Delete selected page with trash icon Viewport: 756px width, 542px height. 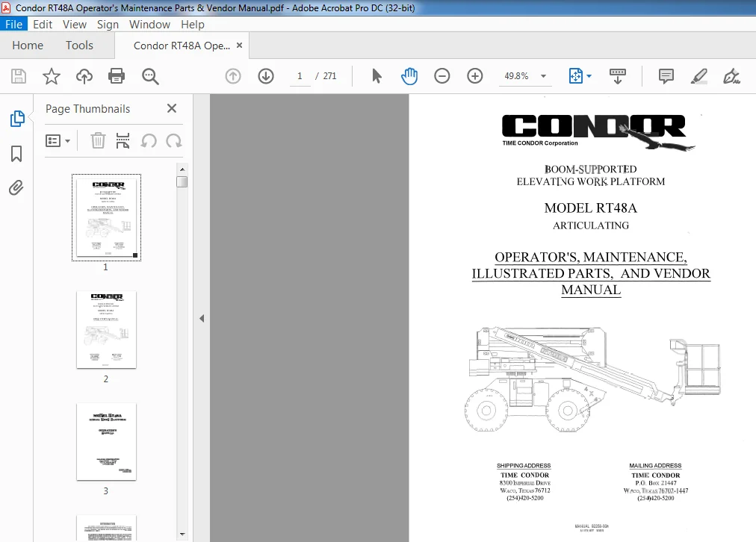[x=98, y=140]
